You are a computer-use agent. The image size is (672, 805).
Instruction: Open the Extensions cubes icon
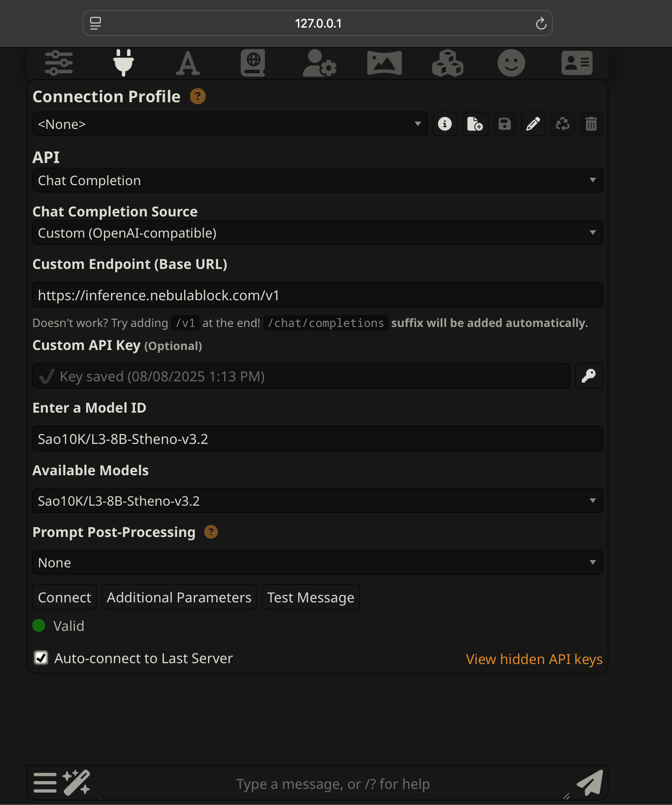tap(447, 63)
